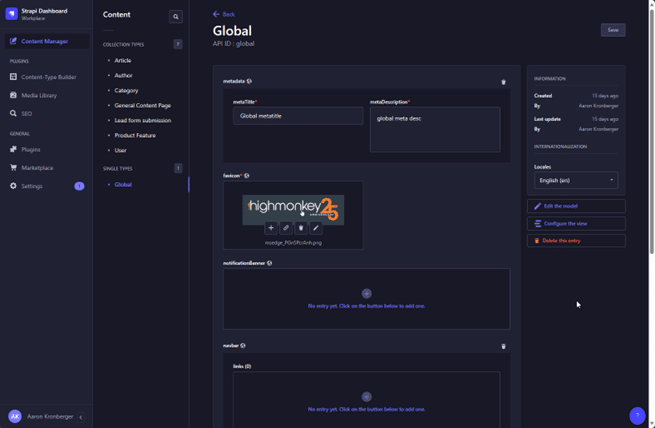Screen dimensions: 655x428
Task: Open Aaron Kronberger profile menu
Action: (50, 416)
